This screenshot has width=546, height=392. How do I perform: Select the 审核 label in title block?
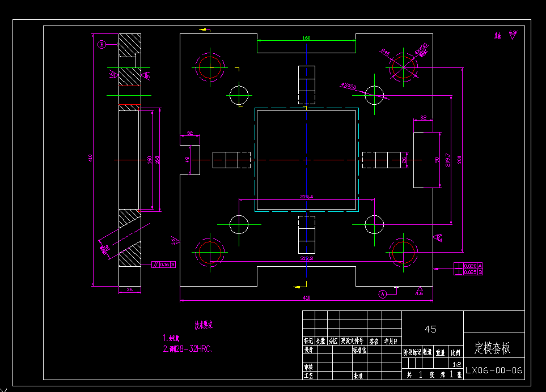308,367
